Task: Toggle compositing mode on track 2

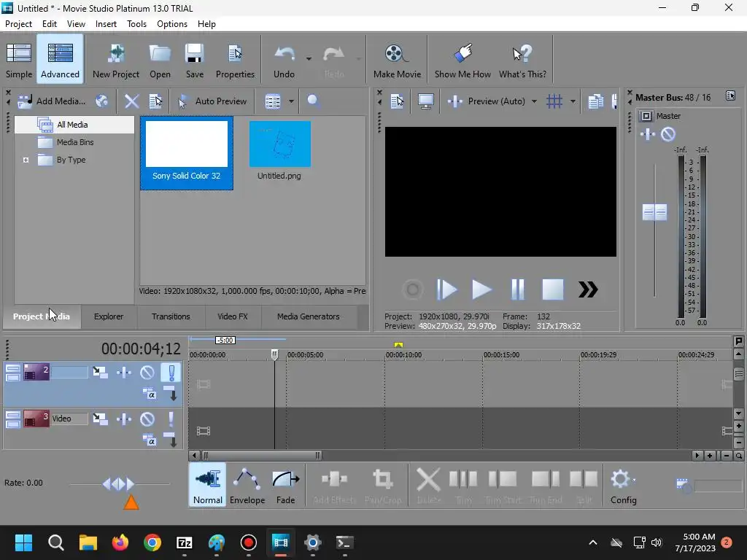Action: [150, 394]
